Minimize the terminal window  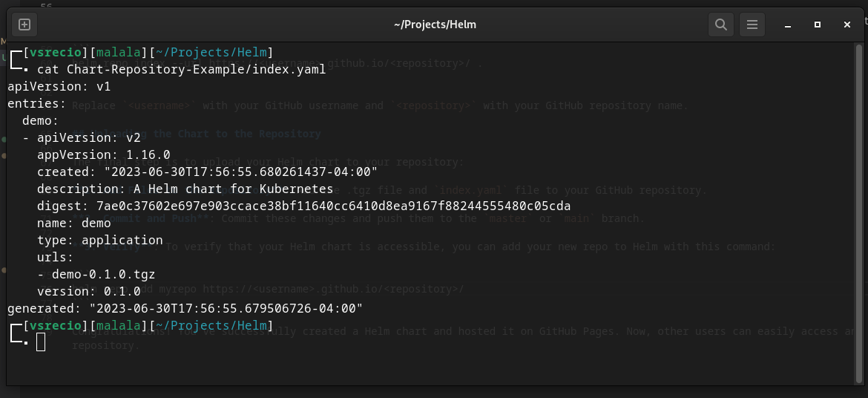click(x=788, y=25)
